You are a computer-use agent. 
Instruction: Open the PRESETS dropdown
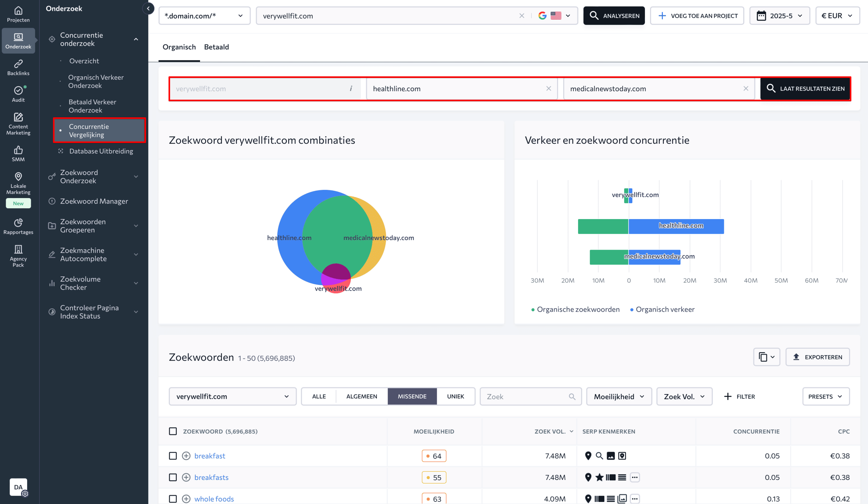(x=826, y=396)
